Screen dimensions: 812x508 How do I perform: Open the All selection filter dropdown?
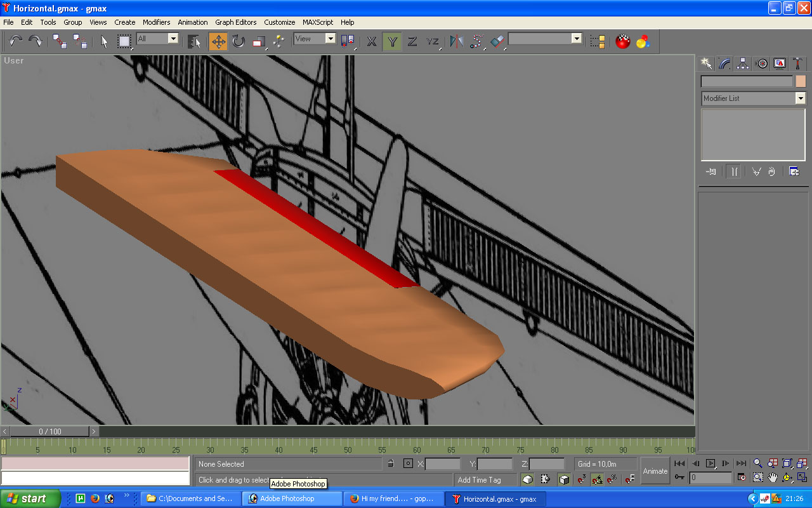coord(173,39)
